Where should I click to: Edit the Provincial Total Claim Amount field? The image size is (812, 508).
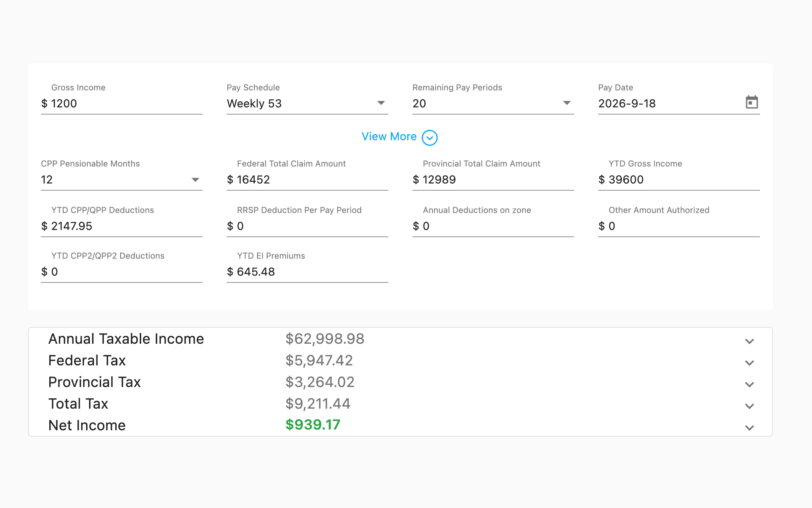pyautogui.click(x=493, y=179)
